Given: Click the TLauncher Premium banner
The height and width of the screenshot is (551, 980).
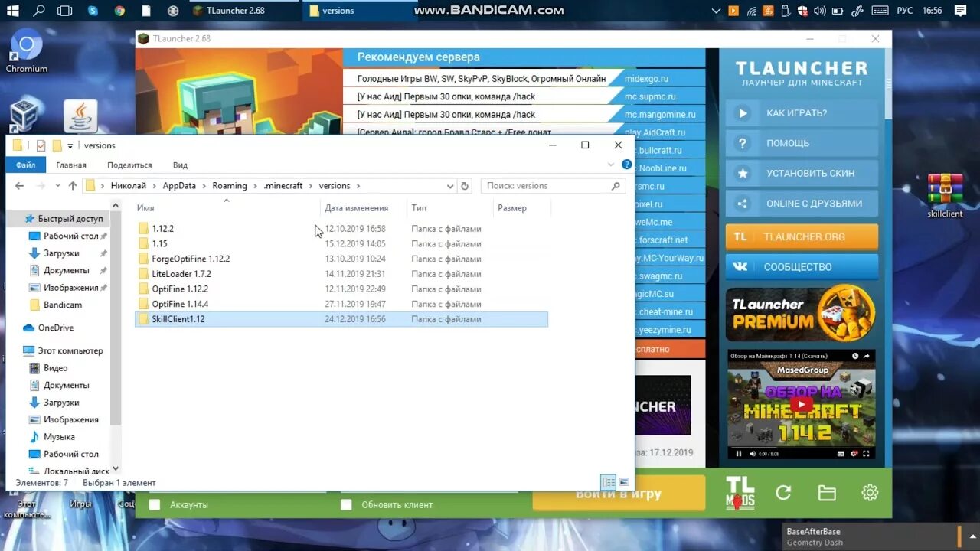Looking at the screenshot, I should tap(800, 315).
